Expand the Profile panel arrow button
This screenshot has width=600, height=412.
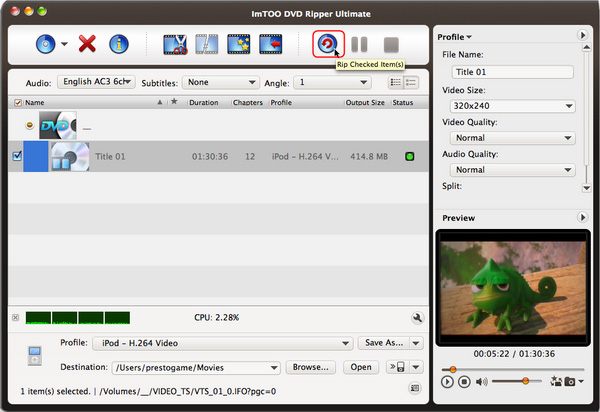(582, 35)
